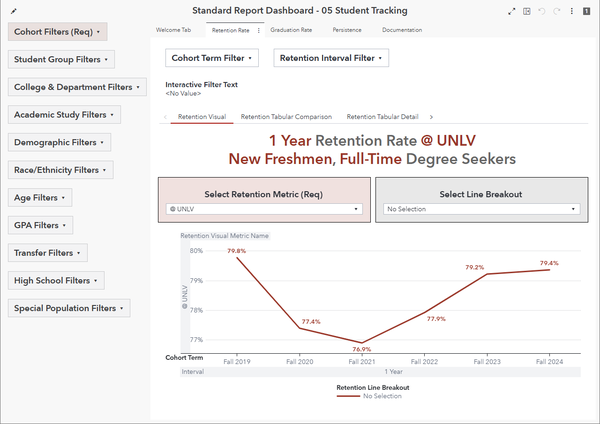Expand Special Population Filters dropdown
Image resolution: width=600 pixels, height=424 pixels.
point(69,308)
